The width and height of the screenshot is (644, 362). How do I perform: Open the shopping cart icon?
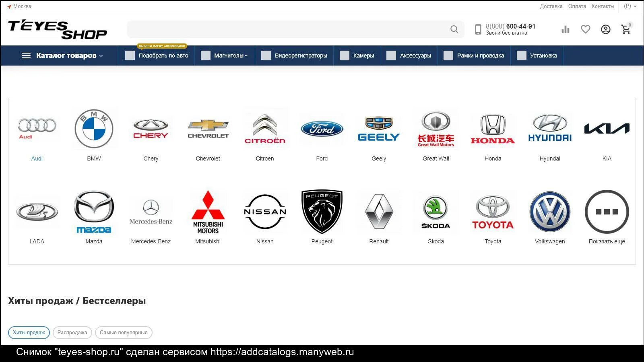click(x=626, y=29)
